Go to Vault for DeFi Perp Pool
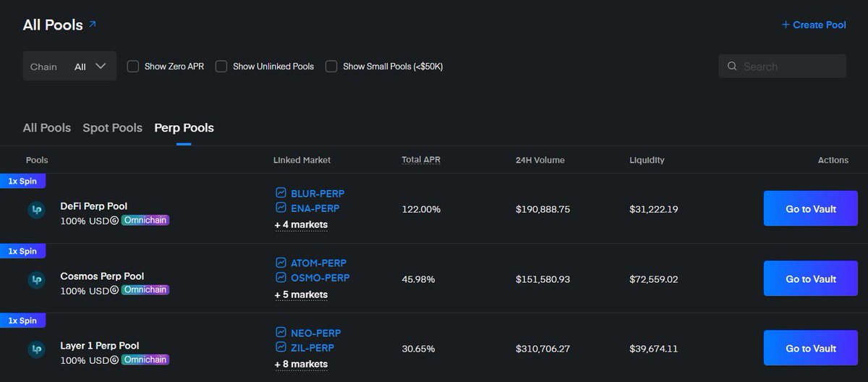 [811, 209]
